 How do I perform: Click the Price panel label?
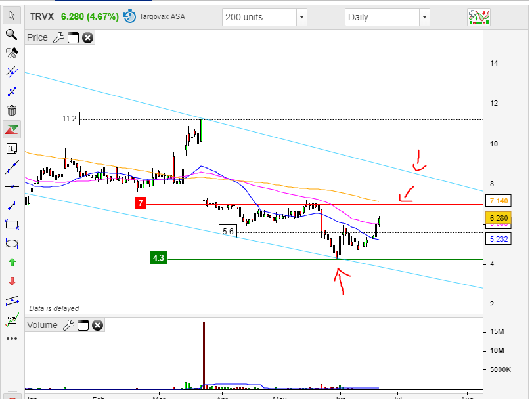[37, 37]
